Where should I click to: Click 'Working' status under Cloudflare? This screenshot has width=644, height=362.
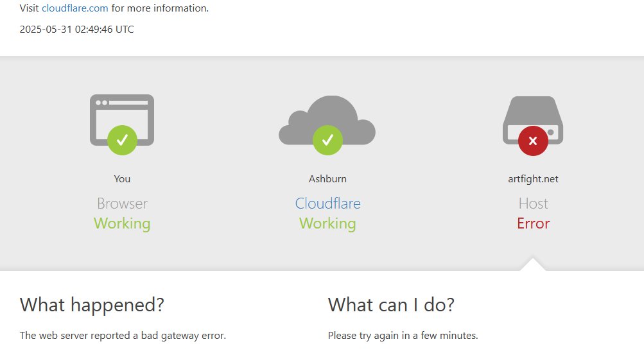[x=327, y=224]
